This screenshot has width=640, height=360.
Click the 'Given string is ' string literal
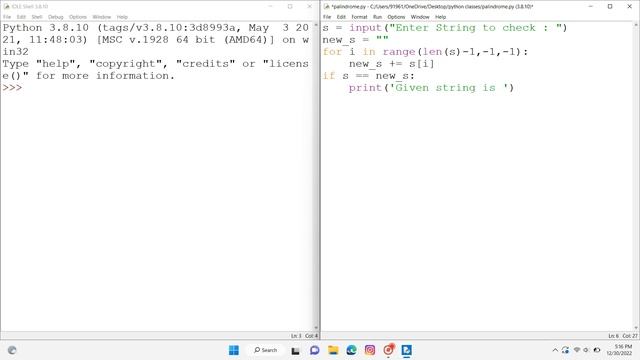coord(449,88)
